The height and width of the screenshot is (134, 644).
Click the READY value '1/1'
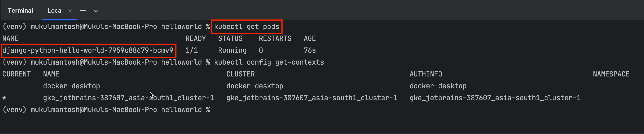pos(191,50)
